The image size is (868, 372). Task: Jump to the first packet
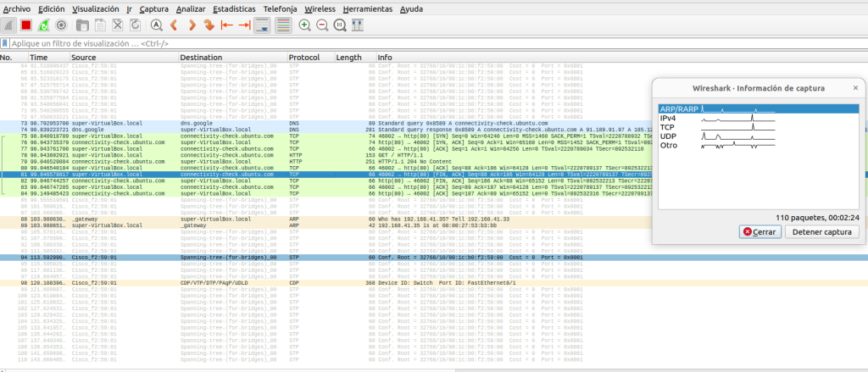point(226,25)
